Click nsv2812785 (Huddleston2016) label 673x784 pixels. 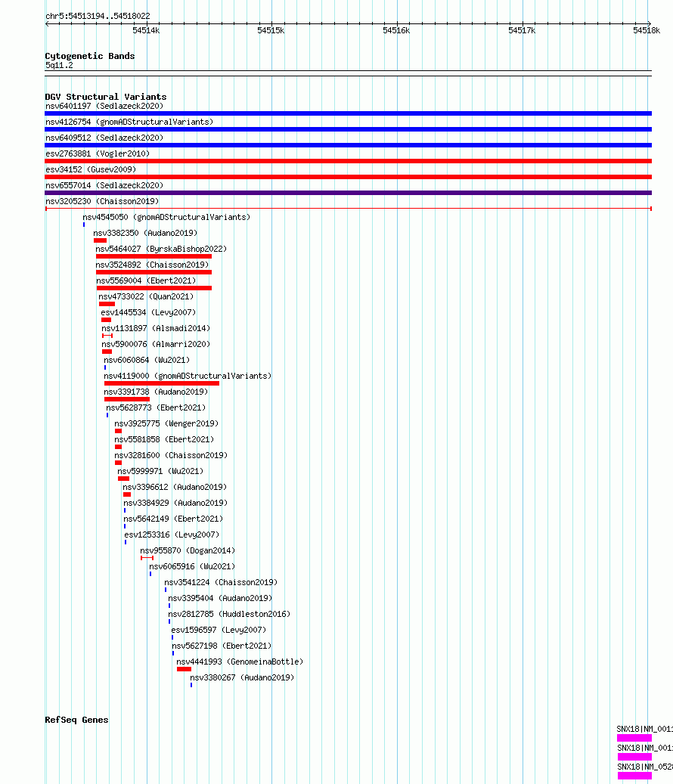pyautogui.click(x=229, y=615)
